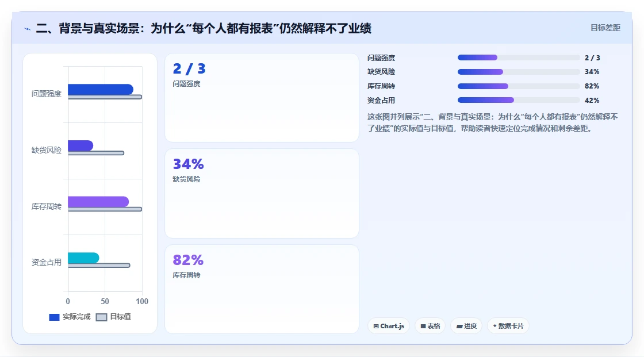The width and height of the screenshot is (644, 357).
Task: Click the 库存周转 chart axis label
Action: 47,206
